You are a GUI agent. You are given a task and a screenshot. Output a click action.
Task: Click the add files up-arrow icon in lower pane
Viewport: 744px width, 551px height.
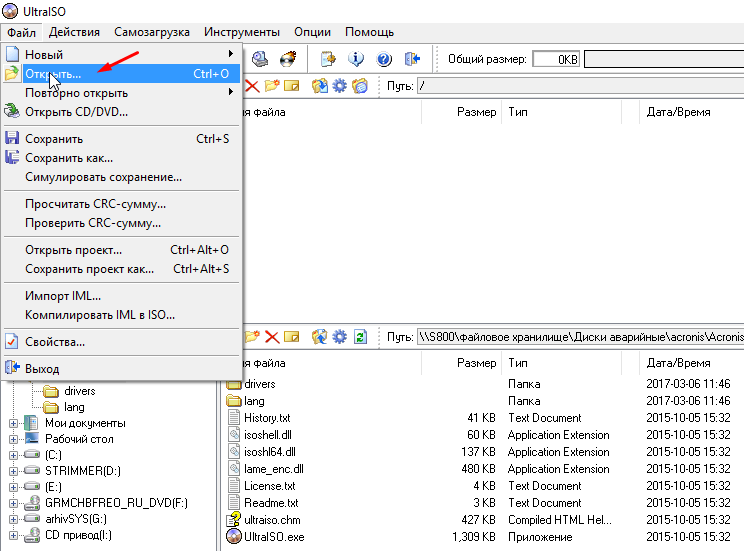click(x=320, y=337)
